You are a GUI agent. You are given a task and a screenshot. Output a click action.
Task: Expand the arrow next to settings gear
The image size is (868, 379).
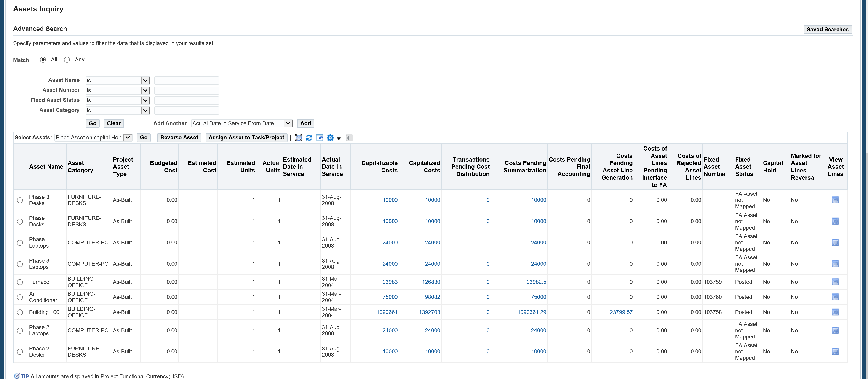click(x=339, y=138)
